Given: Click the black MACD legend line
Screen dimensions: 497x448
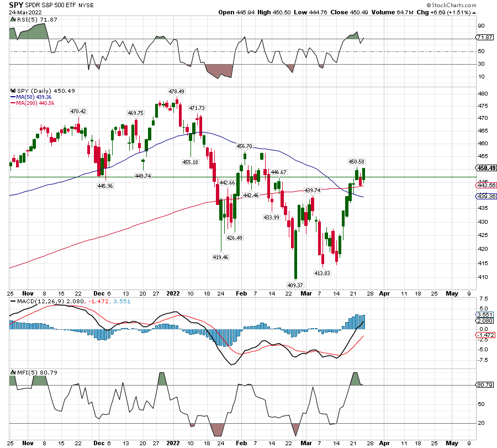Looking at the screenshot, I should coord(13,301).
